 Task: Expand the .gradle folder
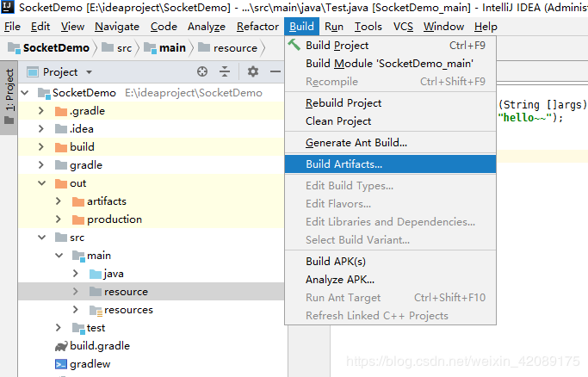(41, 111)
